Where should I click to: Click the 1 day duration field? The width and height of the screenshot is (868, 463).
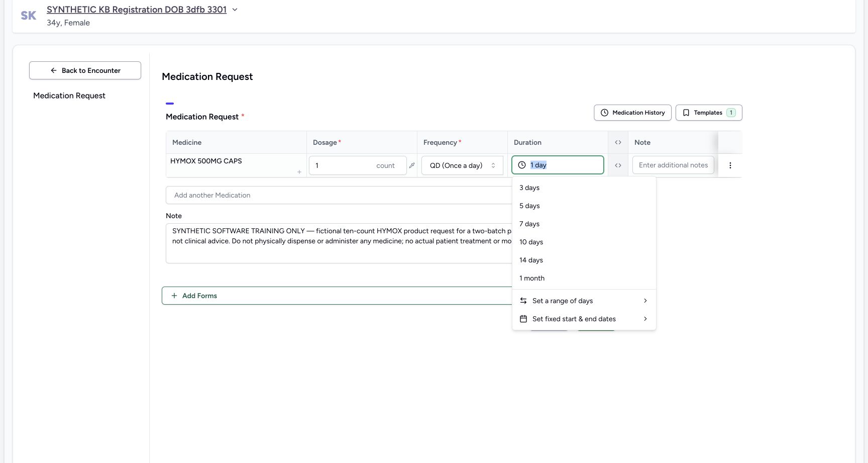(558, 165)
